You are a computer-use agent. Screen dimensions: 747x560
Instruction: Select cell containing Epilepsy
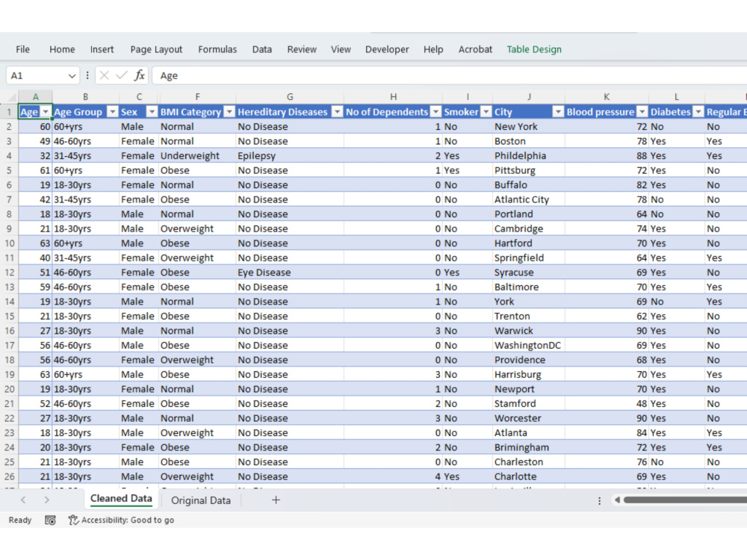[290, 156]
